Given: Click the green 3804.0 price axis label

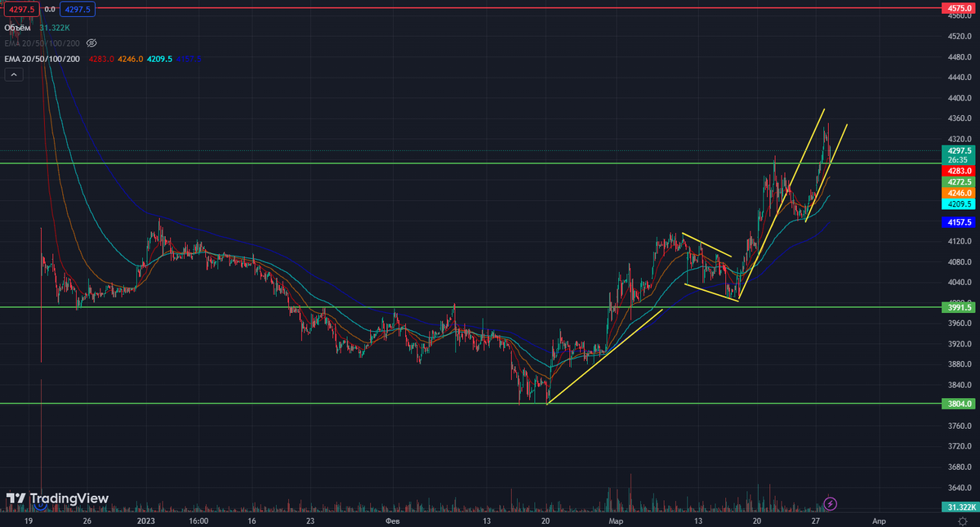Looking at the screenshot, I should (958, 404).
